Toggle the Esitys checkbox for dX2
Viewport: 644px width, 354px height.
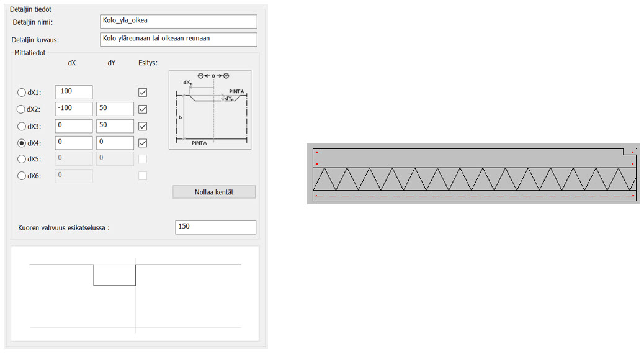[143, 109]
